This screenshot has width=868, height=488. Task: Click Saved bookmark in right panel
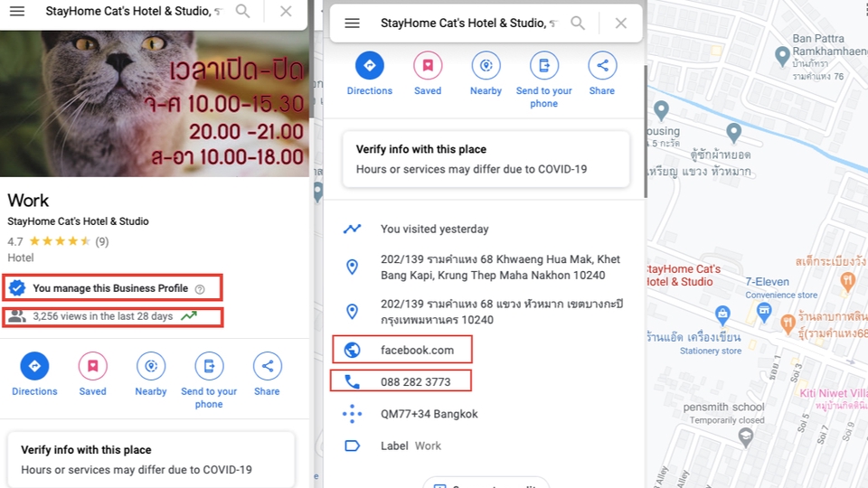tap(428, 74)
